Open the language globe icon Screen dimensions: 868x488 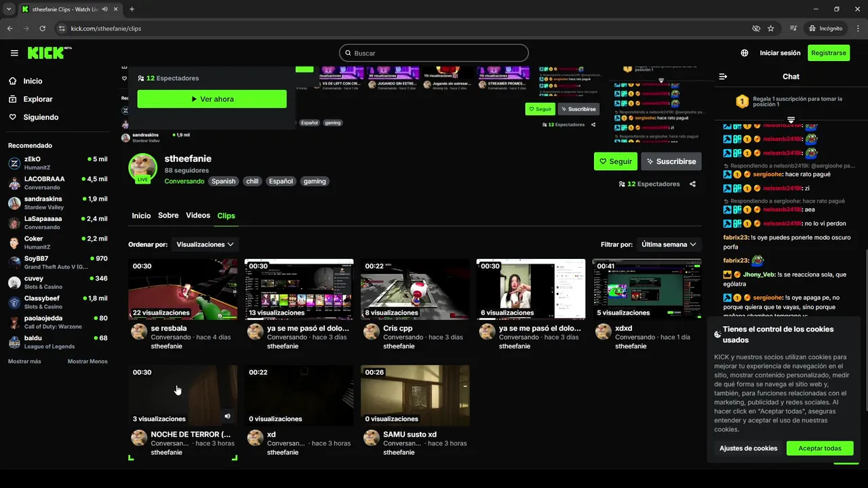tap(745, 53)
